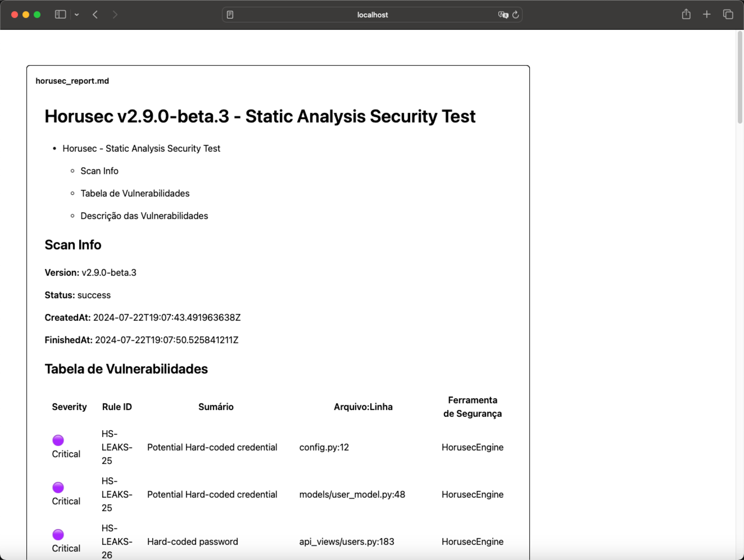Select the HS-LEAKS-25 rule ID for models/user_model.py:48
The height and width of the screenshot is (560, 744).
(117, 494)
